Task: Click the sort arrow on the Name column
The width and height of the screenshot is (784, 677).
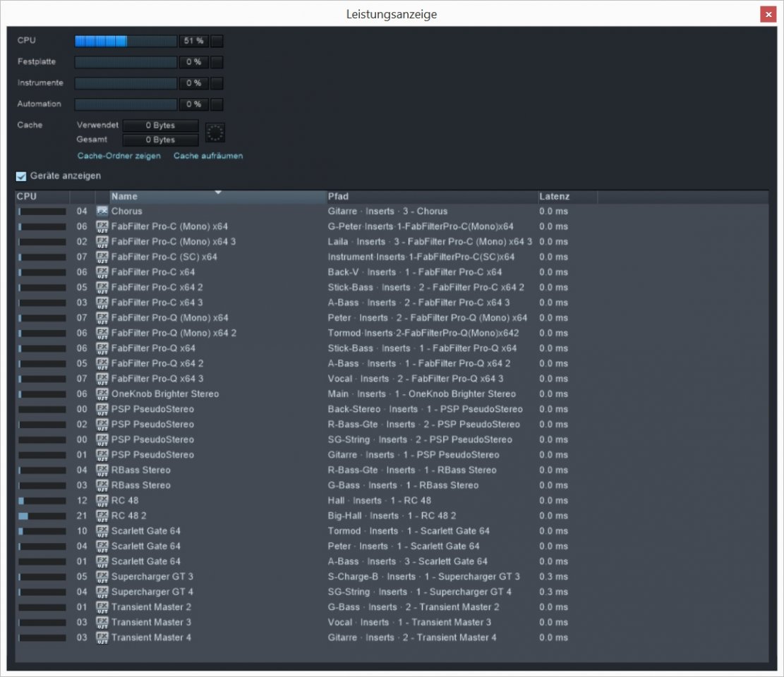Action: pos(218,193)
